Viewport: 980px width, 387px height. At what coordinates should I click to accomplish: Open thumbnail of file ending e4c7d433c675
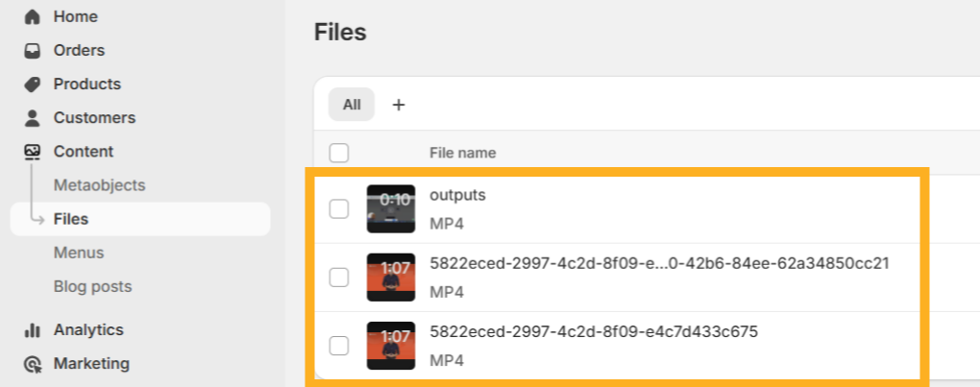click(391, 346)
